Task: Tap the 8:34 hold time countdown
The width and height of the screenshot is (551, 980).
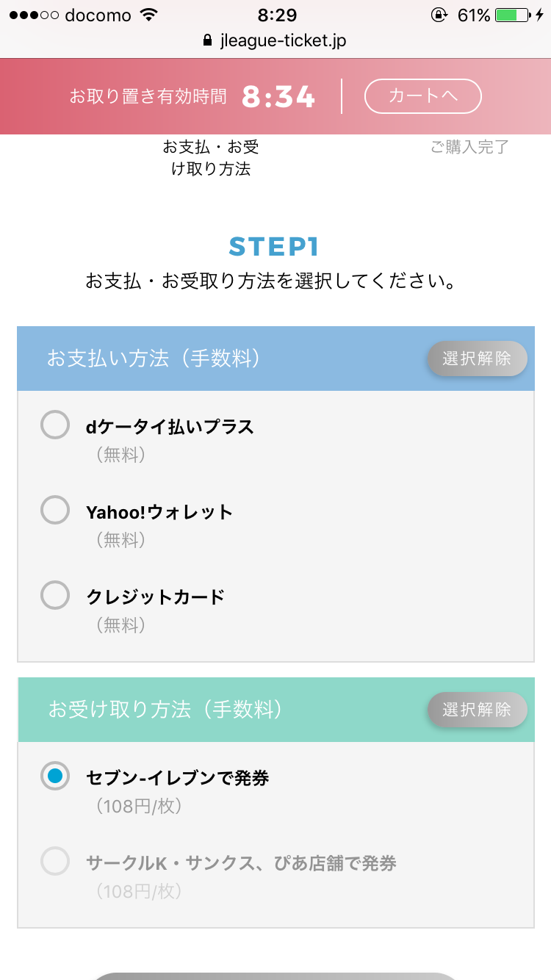Action: tap(278, 96)
